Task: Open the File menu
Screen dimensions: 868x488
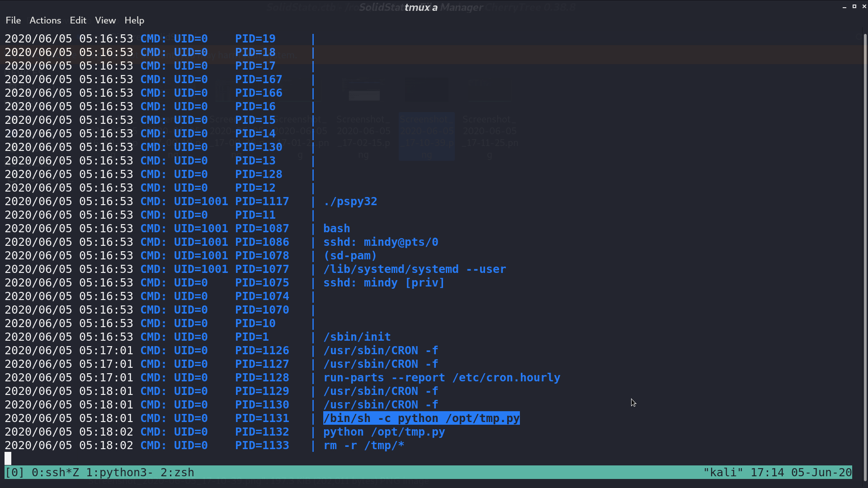Action: (13, 20)
